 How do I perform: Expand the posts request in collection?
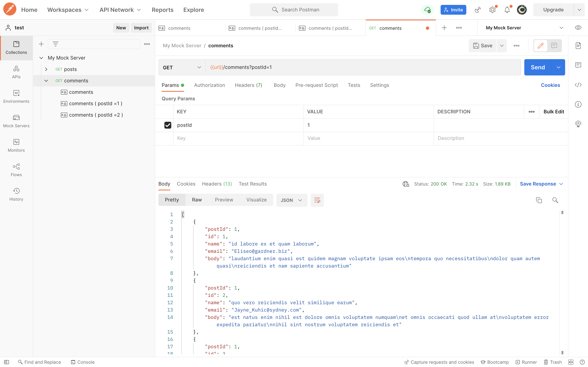(46, 69)
